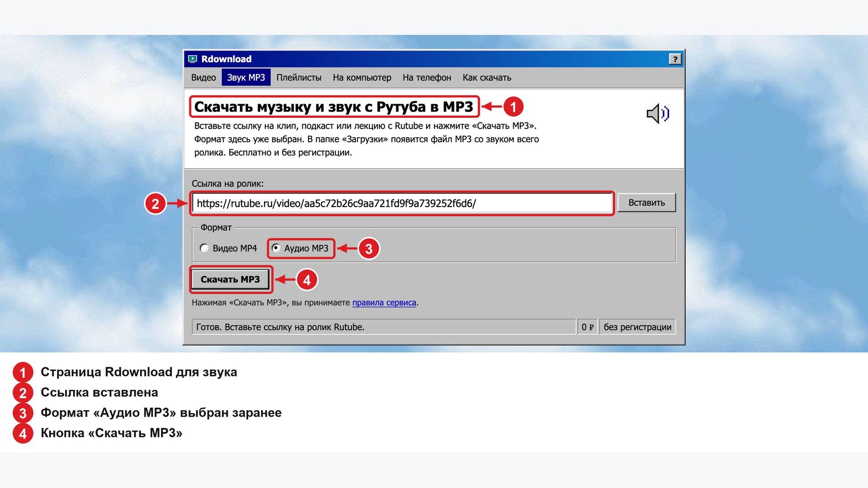Click the status text Готов. Вставьте ссылку
Viewport: 868px width, 488px height.
point(280,327)
